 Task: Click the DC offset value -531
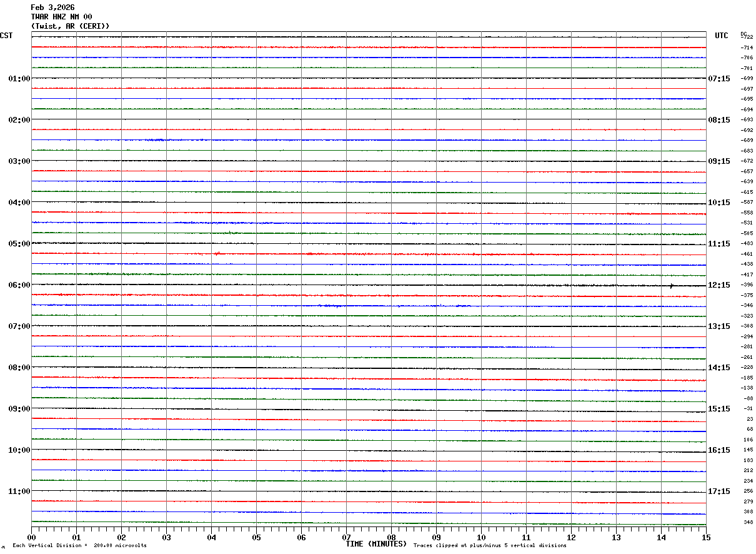coord(747,223)
